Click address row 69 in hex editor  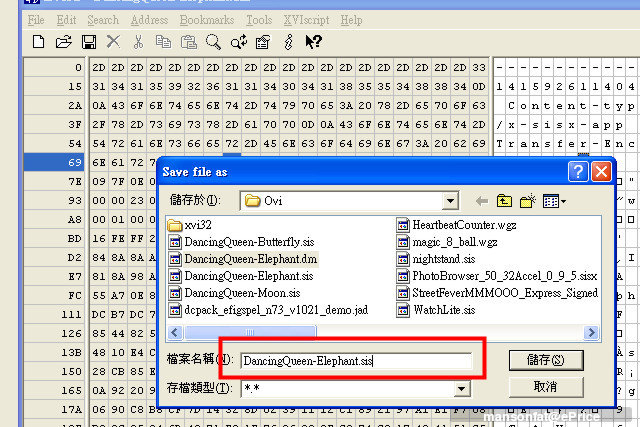tap(54, 162)
